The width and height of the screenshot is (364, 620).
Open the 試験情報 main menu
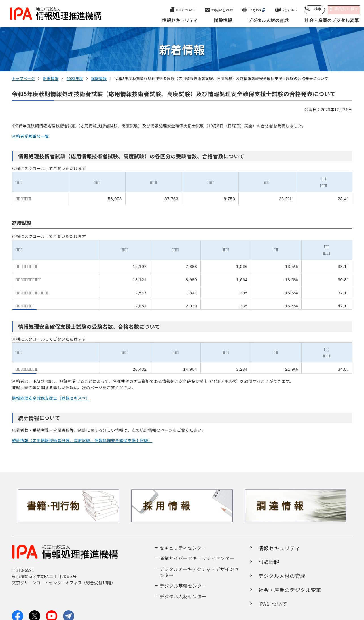point(223,20)
